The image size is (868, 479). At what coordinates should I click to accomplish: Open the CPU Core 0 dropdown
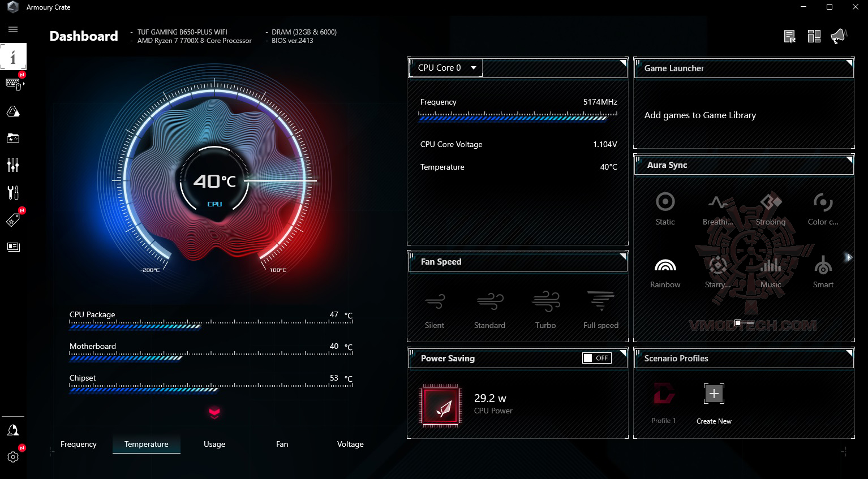446,68
